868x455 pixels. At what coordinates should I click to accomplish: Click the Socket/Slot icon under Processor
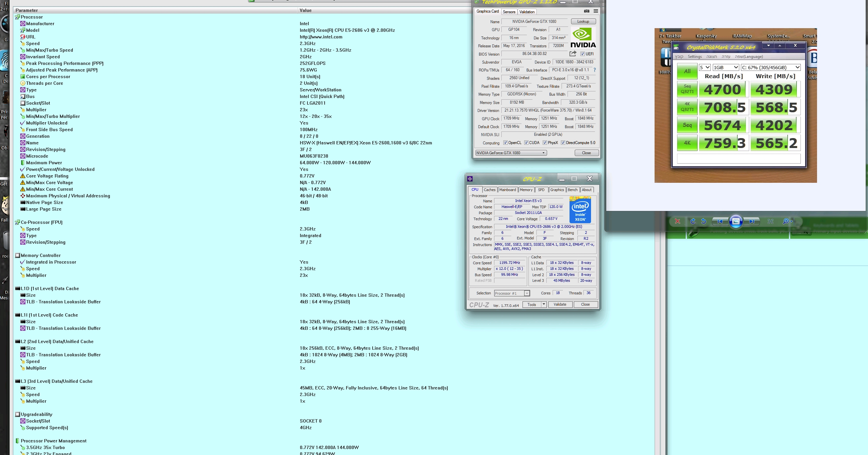point(23,103)
